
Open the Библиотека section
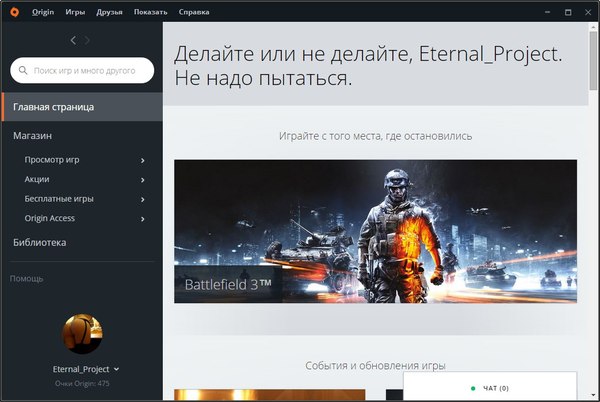[x=40, y=242]
